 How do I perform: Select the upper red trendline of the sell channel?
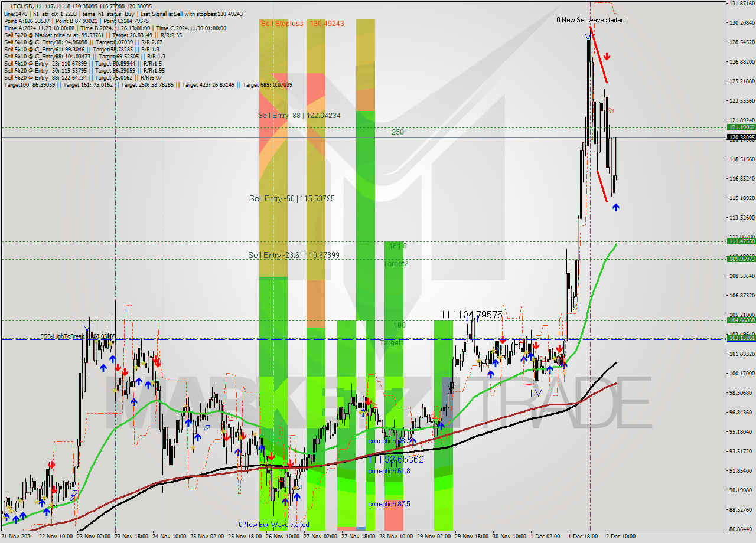599,54
